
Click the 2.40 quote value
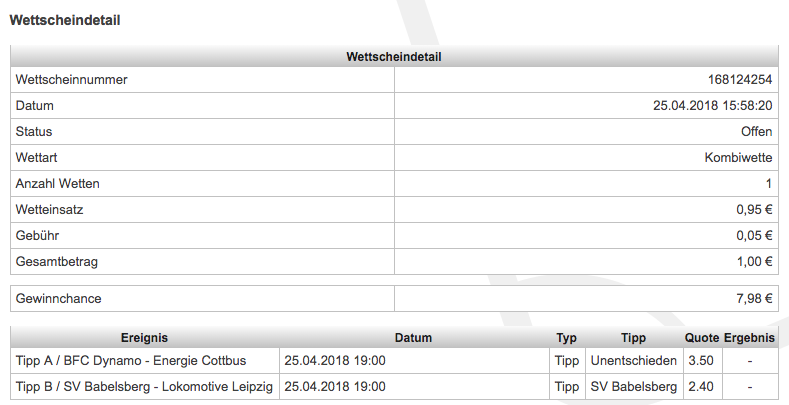click(x=701, y=387)
